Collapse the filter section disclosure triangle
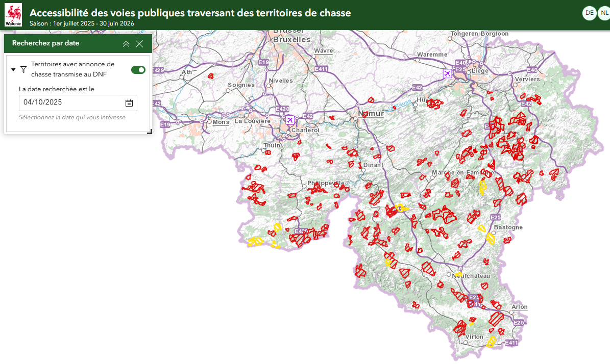Screen dimensions: 610x364 13,69
